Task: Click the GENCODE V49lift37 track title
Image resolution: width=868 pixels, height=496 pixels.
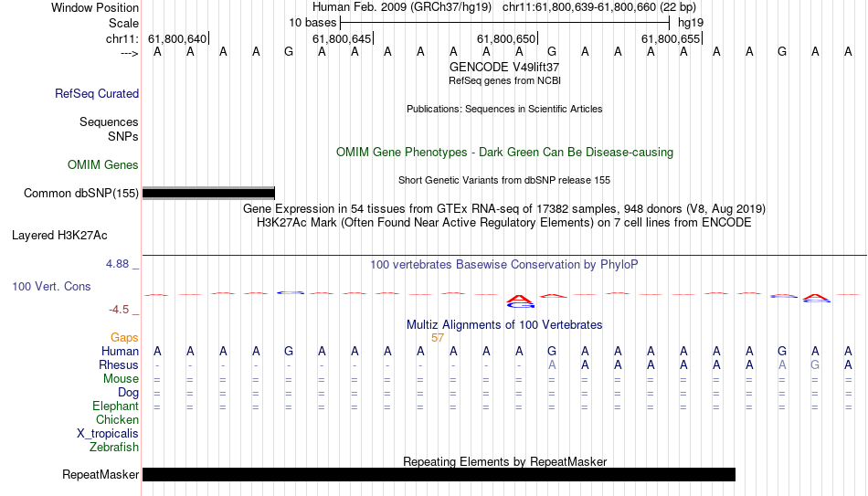Action: point(504,67)
